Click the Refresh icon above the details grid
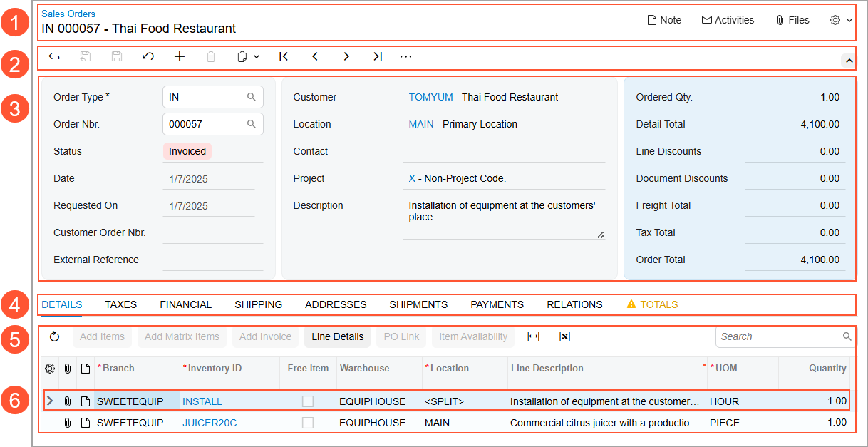This screenshot has height=447, width=868. click(x=55, y=336)
